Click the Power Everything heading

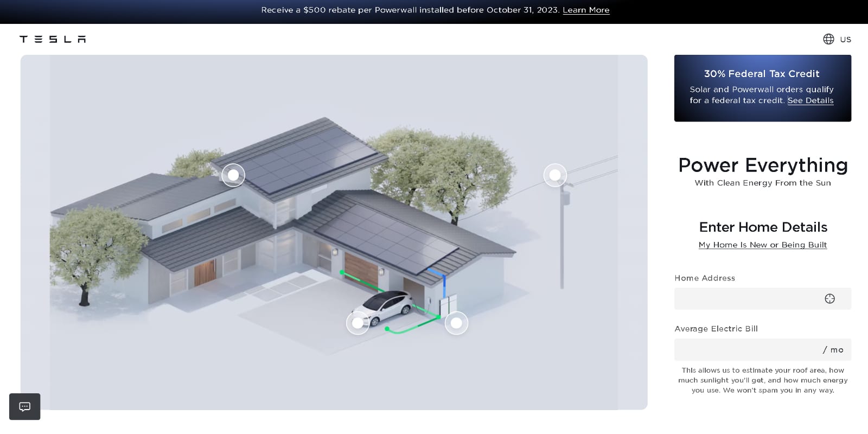click(763, 165)
